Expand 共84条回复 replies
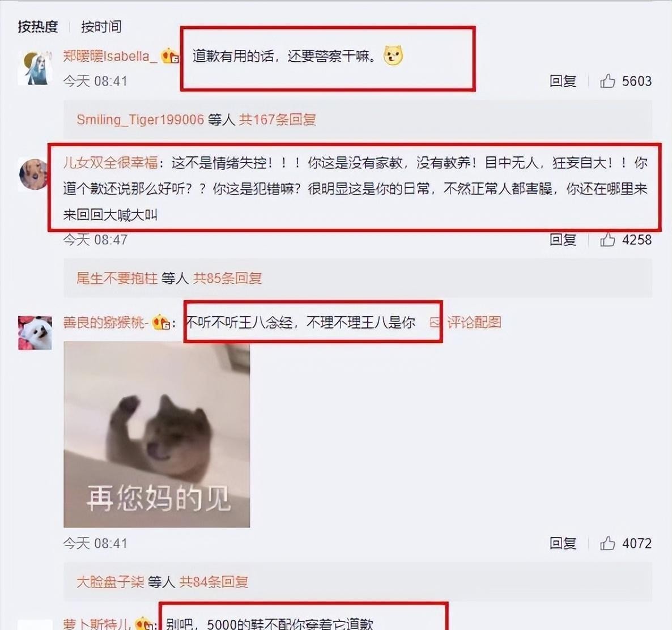 [x=214, y=582]
